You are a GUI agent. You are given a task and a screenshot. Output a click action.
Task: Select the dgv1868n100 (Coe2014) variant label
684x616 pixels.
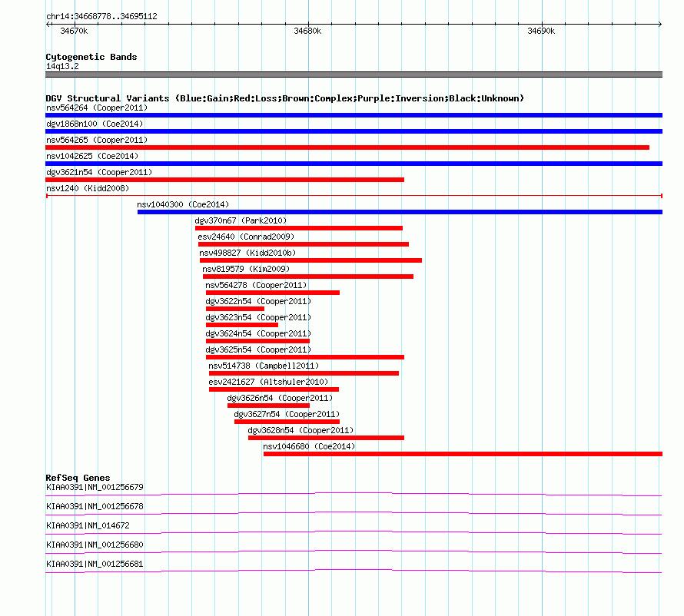pos(95,124)
